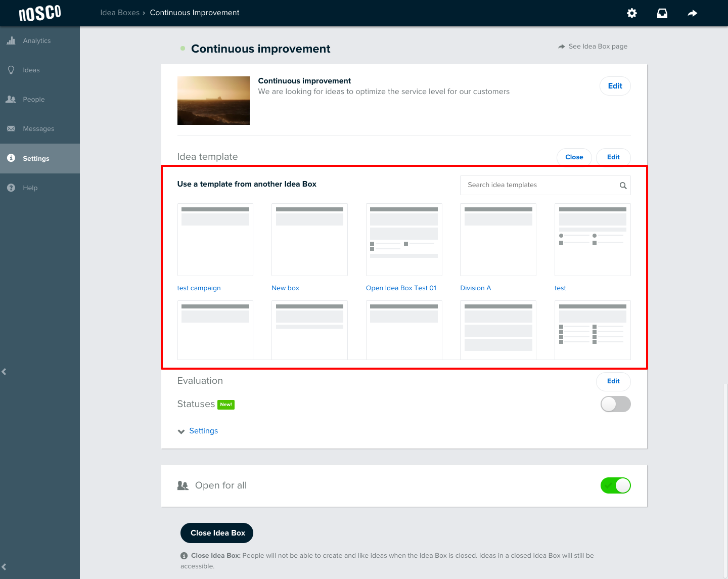Collapse sidebar with middle left arrow
The image size is (728, 579).
coord(4,372)
